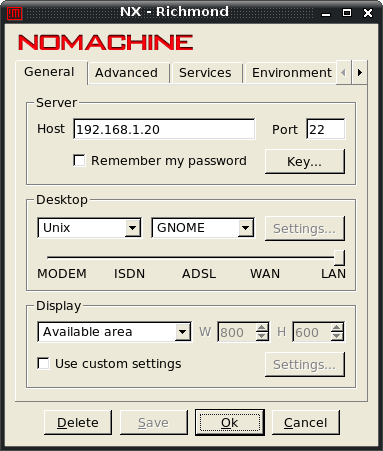Viewport: 383px width, 451px height.
Task: Click the ADSL speed label
Action: tap(199, 274)
